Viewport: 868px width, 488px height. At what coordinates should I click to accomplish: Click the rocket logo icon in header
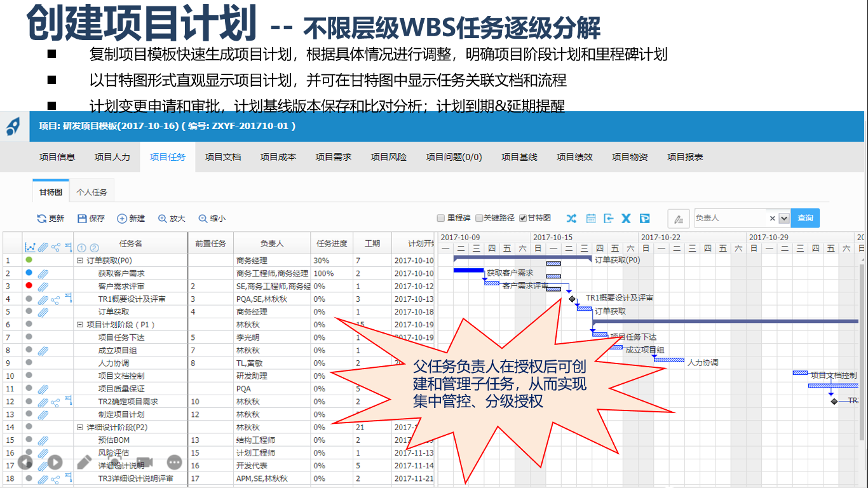(13, 126)
